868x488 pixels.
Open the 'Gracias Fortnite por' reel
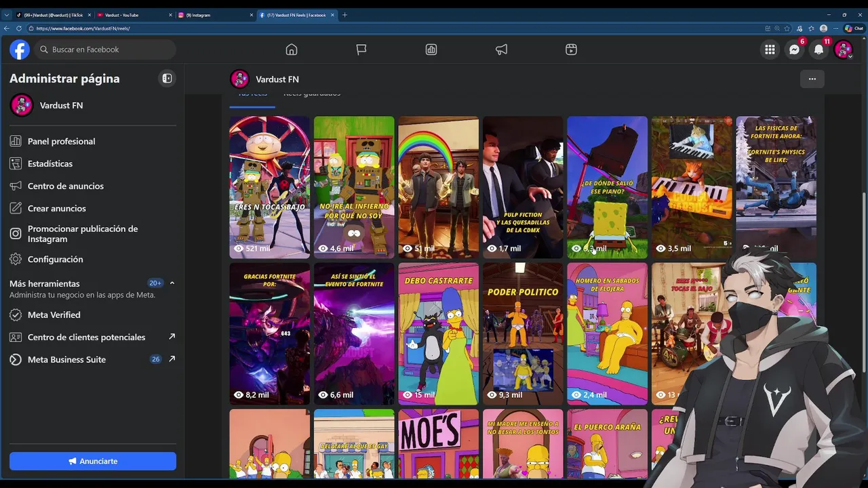tap(269, 333)
